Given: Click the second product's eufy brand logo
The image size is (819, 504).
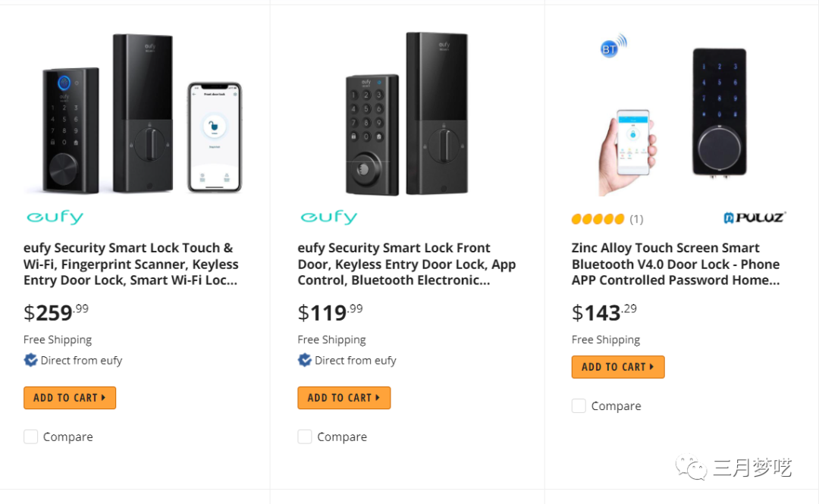Looking at the screenshot, I should pyautogui.click(x=328, y=218).
